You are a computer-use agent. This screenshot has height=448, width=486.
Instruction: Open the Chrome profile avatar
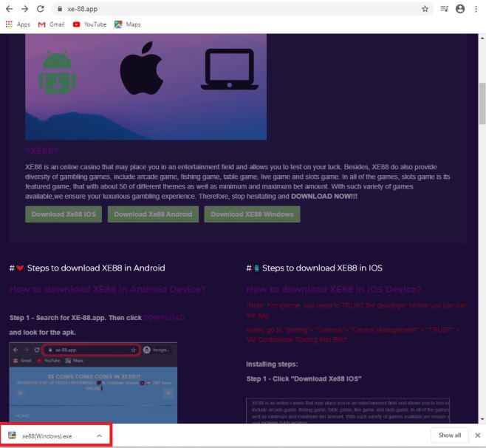(x=460, y=9)
